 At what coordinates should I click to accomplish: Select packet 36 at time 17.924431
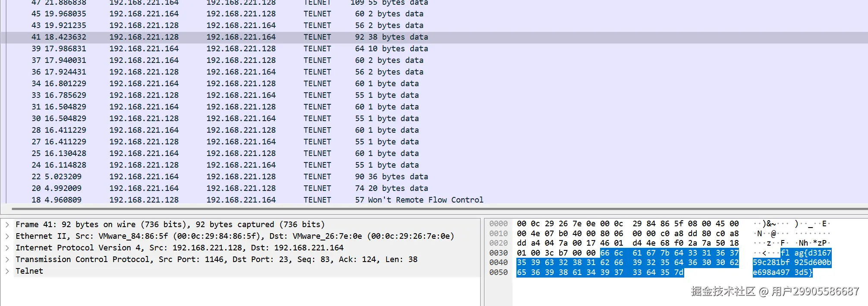point(434,72)
